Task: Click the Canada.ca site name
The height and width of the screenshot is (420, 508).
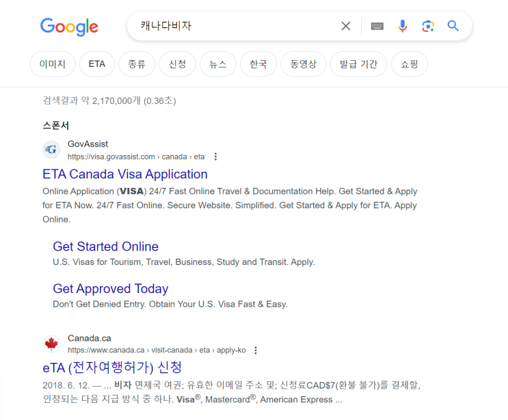Action: tap(90, 339)
